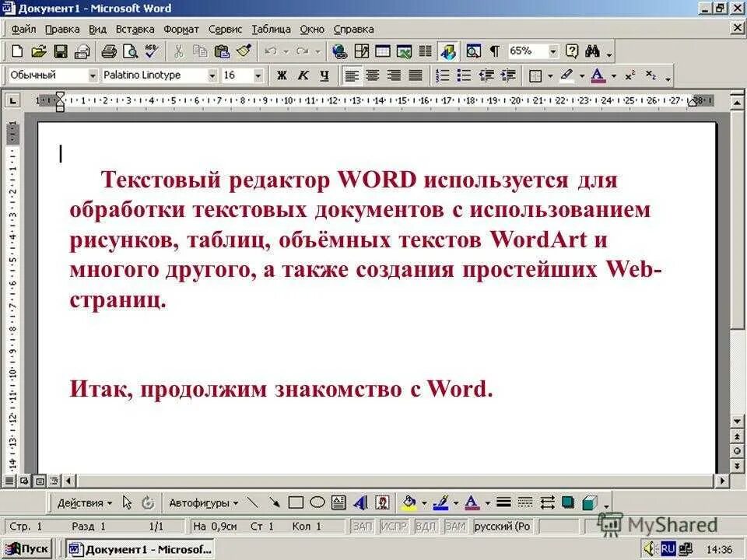The width and height of the screenshot is (747, 560).
Task: Open the Columns button
Action: coord(426,51)
